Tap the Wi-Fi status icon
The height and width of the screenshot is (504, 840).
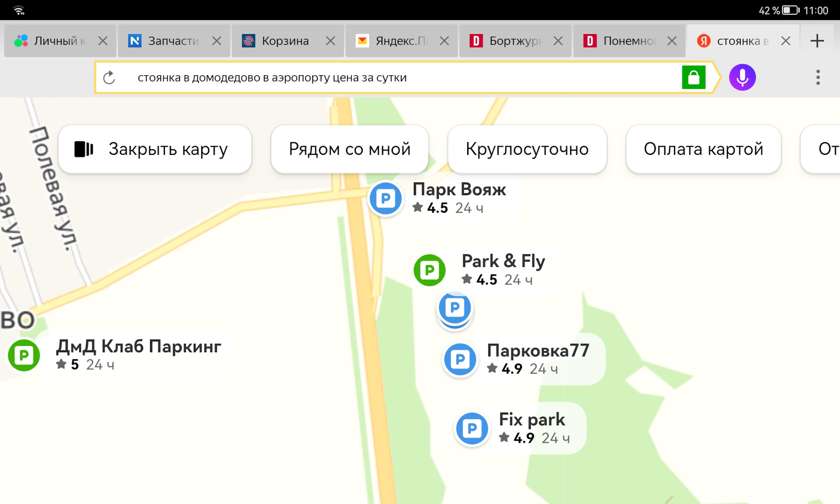tap(19, 10)
